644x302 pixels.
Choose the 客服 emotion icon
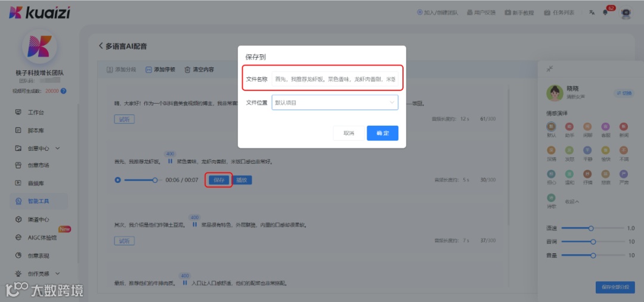(x=605, y=127)
